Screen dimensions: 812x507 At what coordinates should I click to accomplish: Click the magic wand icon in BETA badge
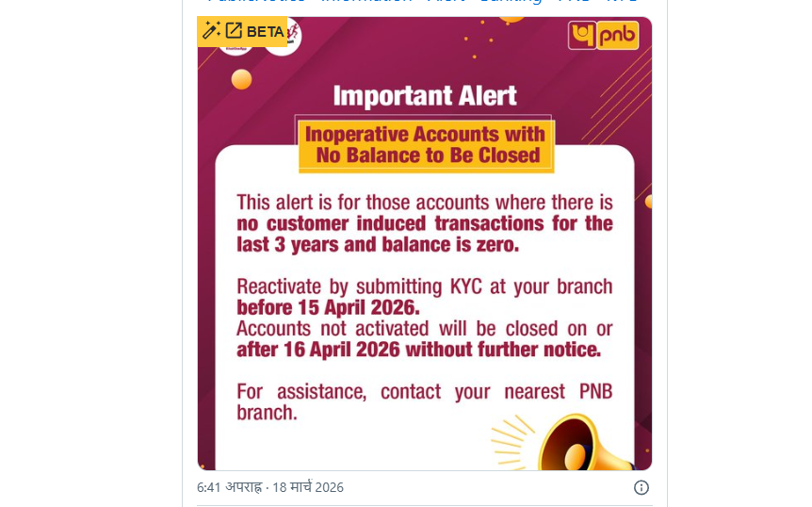point(211,31)
